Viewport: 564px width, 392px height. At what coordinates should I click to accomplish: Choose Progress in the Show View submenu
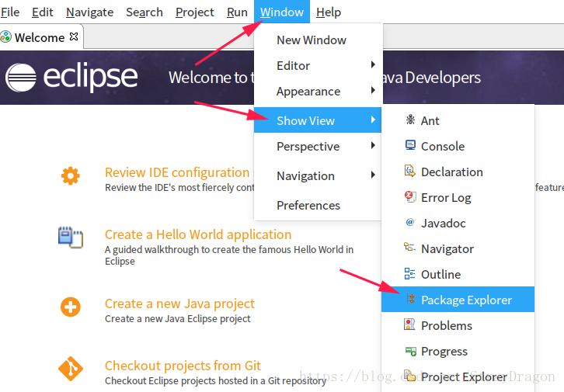458,351
